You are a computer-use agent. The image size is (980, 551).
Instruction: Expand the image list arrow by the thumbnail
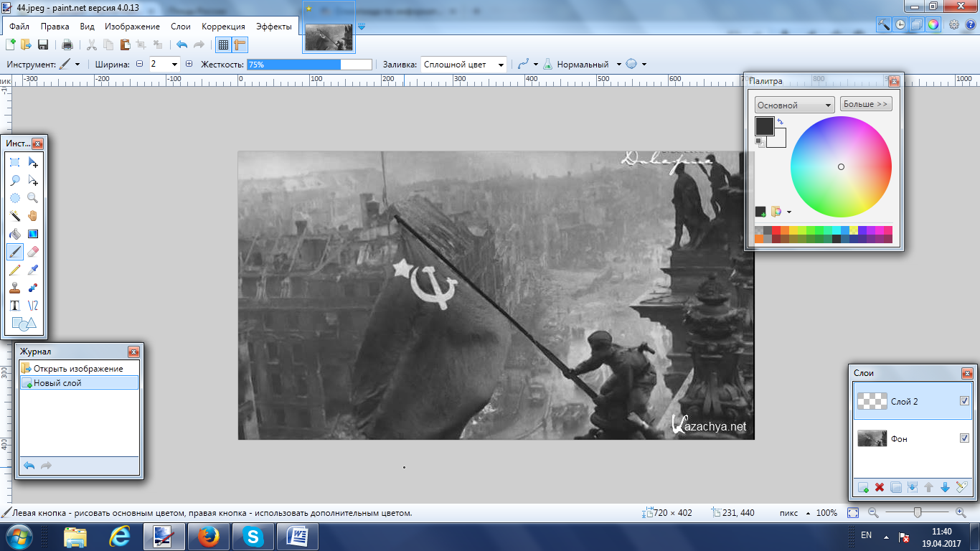pos(362,27)
